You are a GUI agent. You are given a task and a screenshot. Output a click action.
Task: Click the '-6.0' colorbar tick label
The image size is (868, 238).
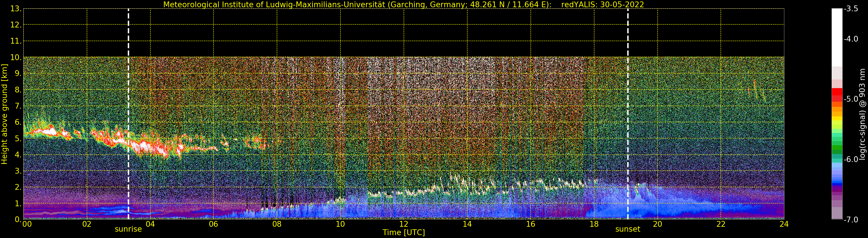(851, 159)
